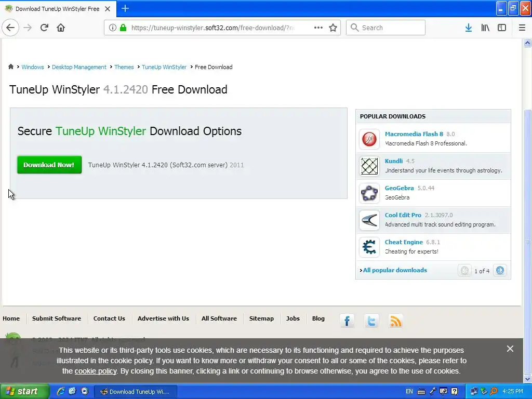Open the taskbar help question icon

455,391
